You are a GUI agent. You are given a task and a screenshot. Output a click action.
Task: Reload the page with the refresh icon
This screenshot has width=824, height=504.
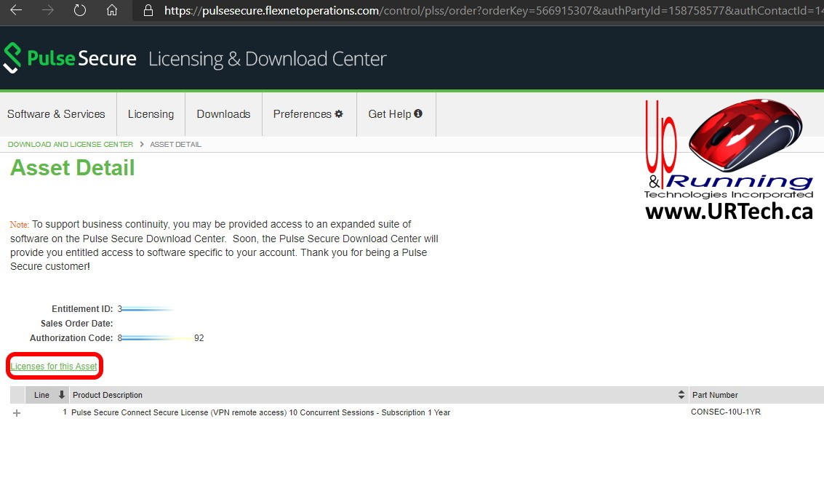pos(80,10)
